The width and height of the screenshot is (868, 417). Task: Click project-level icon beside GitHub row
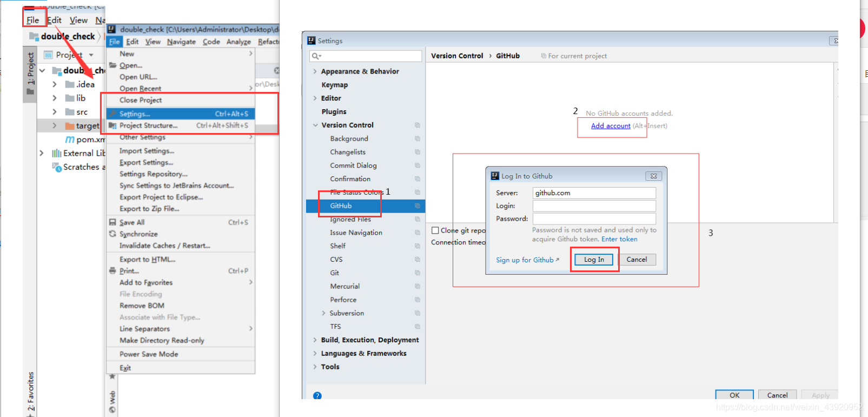[x=418, y=206]
